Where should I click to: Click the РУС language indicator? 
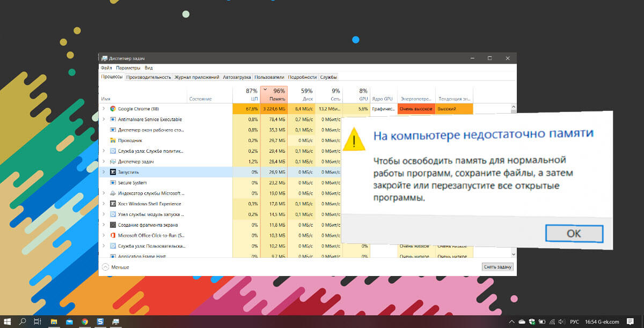tap(574, 322)
